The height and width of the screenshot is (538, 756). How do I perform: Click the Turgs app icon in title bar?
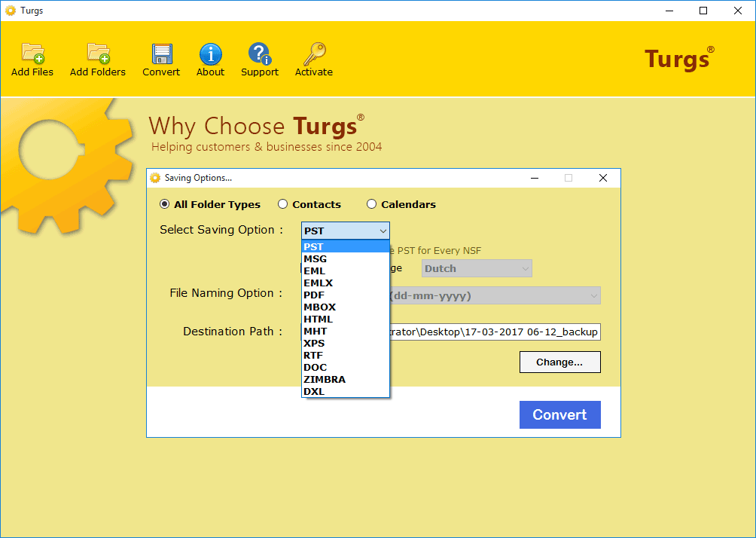coord(10,10)
